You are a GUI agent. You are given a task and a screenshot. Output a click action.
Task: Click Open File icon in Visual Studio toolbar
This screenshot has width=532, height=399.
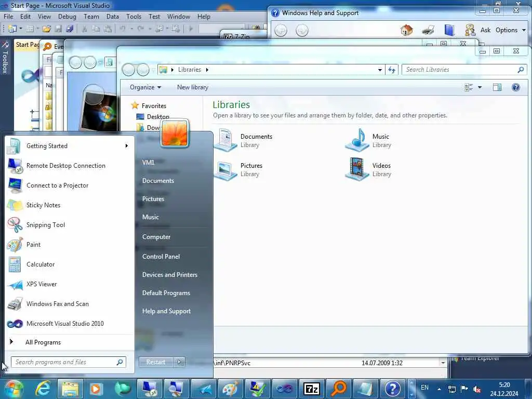pyautogui.click(x=46, y=29)
